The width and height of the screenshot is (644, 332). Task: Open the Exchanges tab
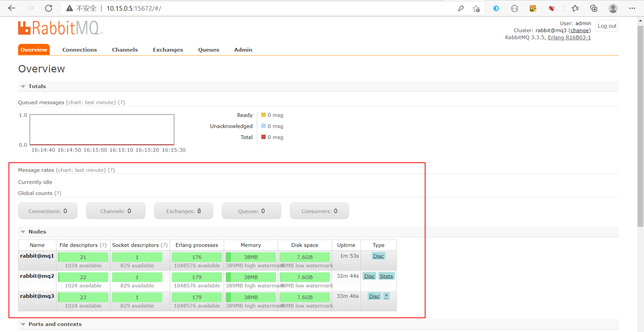[168, 50]
